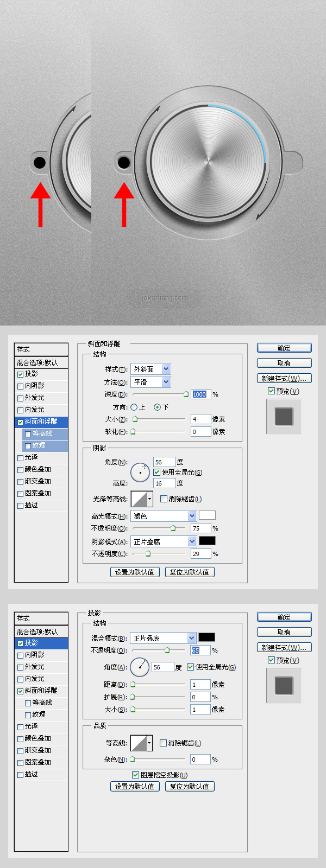Screen dimensions: 326x868
Task: Click preview thumbnail in 投影 dialog
Action: [x=284, y=686]
